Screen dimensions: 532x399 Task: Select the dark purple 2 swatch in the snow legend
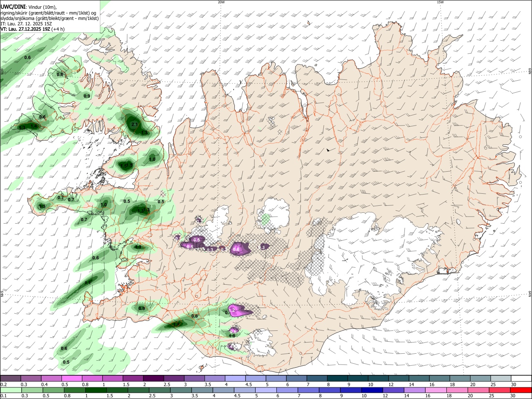(153, 378)
